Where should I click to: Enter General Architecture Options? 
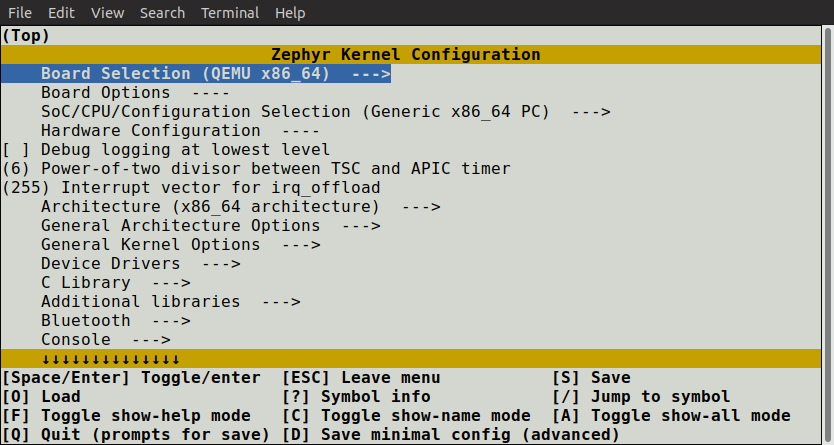(x=210, y=226)
